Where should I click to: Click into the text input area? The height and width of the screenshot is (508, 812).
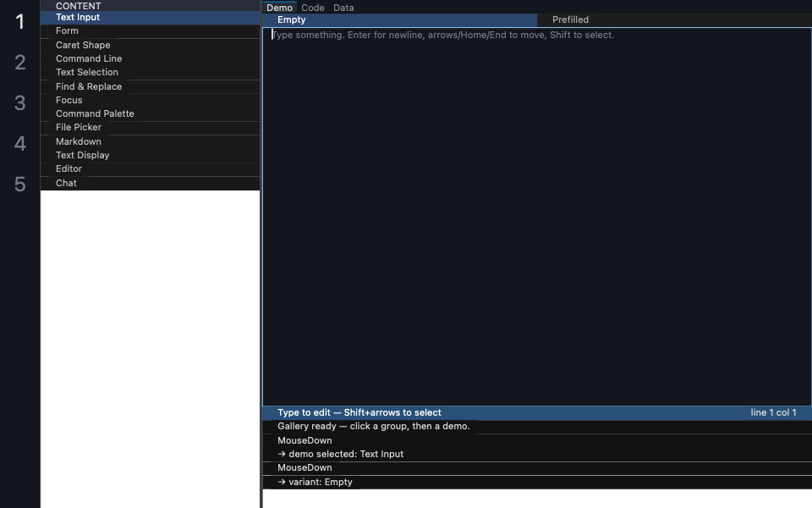(x=537, y=217)
